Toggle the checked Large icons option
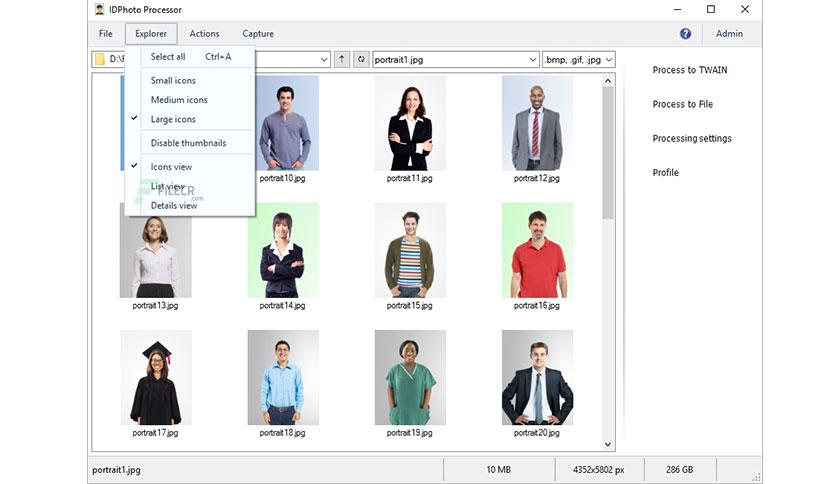Viewport: 836px width, 484px height. point(173,119)
